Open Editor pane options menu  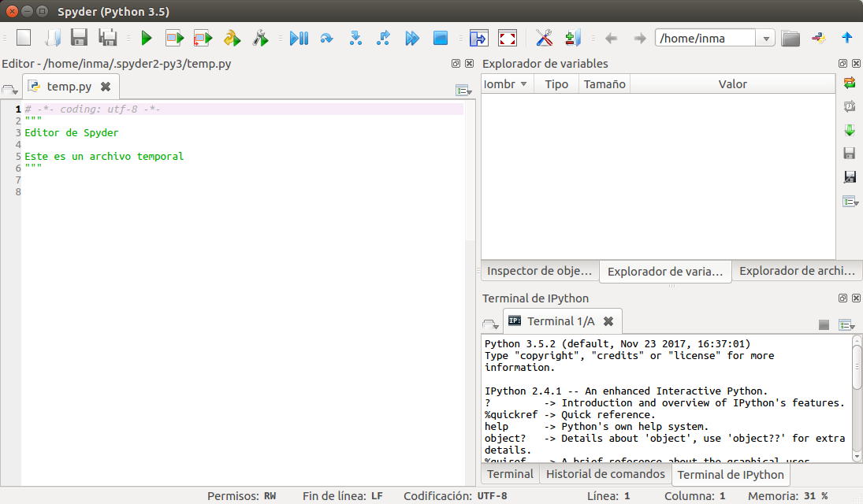coord(464,90)
